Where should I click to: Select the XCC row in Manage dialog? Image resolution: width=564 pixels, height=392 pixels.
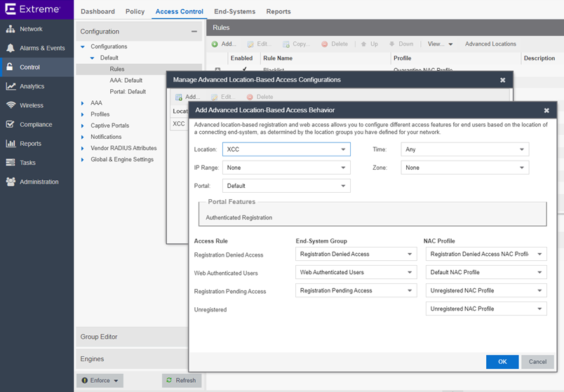click(179, 123)
